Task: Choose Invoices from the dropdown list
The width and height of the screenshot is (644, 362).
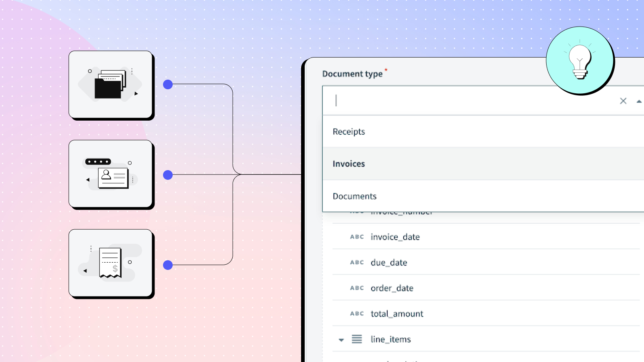Action: point(483,164)
